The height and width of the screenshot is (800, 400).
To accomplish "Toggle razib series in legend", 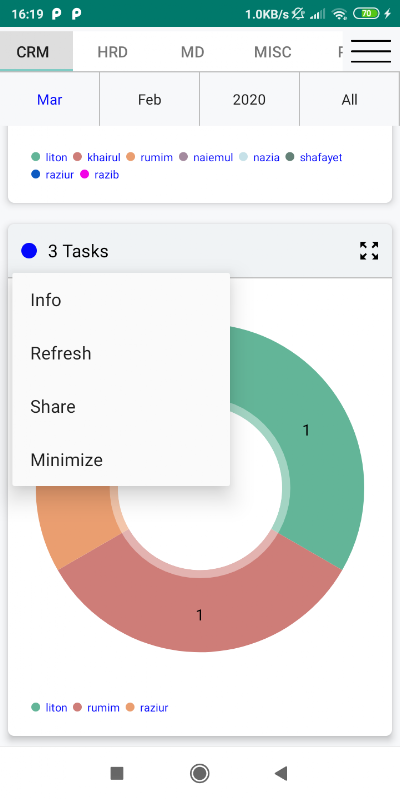I will coord(99,174).
